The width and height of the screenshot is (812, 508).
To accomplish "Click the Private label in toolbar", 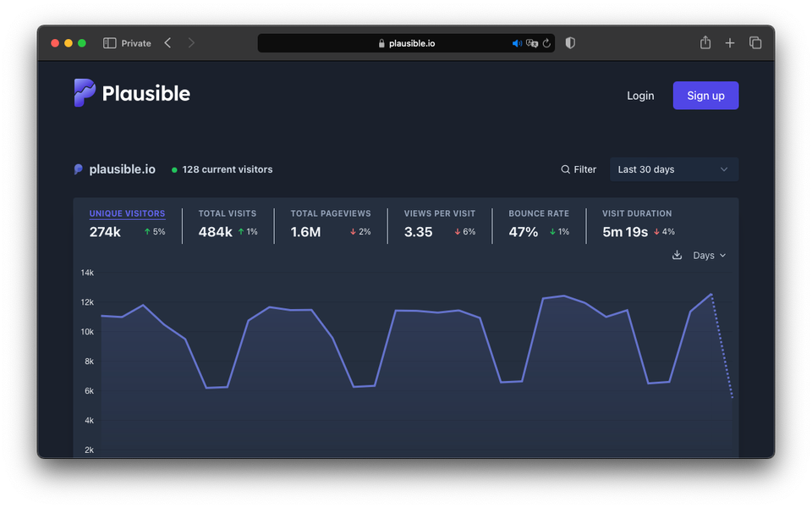I will 135,43.
